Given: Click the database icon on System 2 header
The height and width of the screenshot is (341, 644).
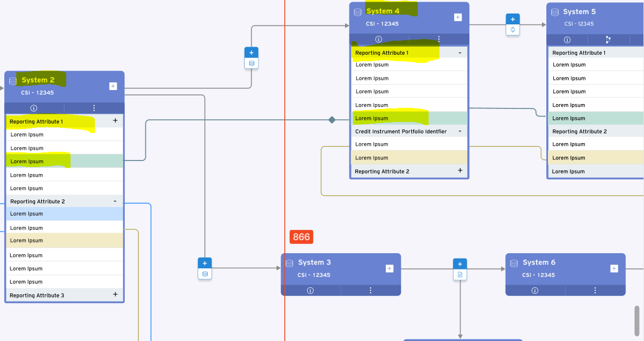Looking at the screenshot, I should [12, 81].
